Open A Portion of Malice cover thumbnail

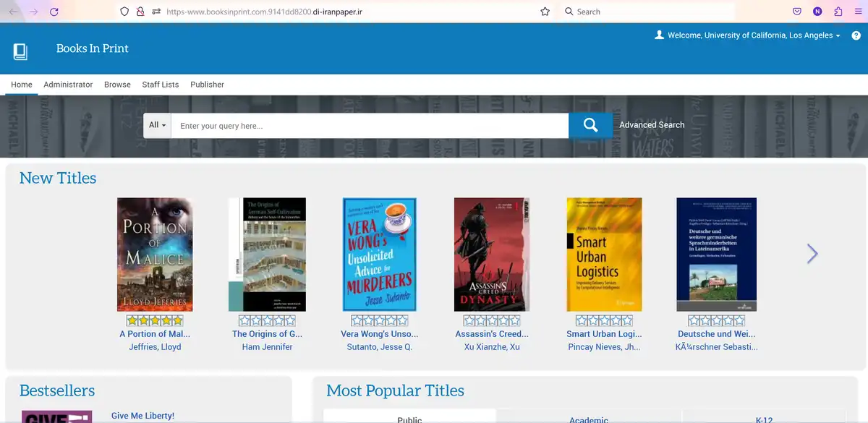(155, 255)
